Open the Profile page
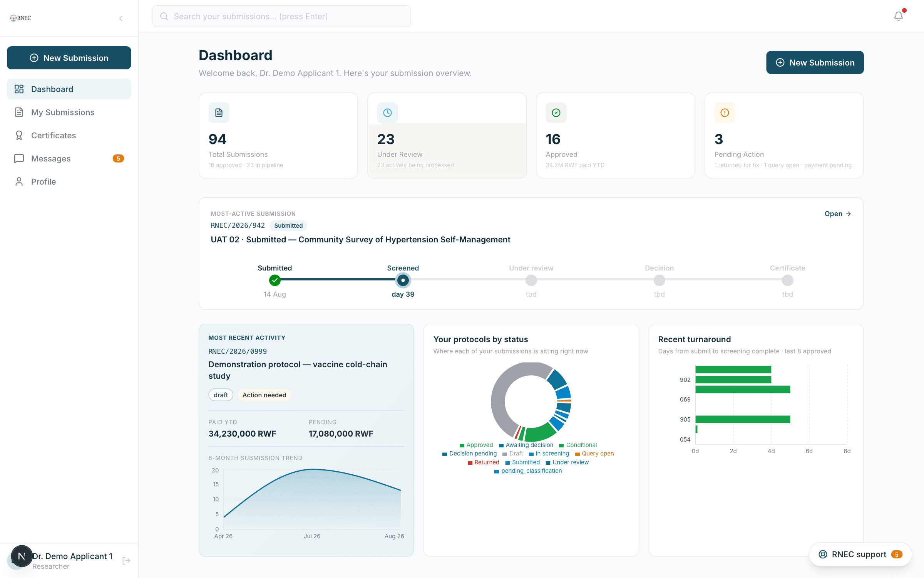This screenshot has height=578, width=924. click(x=69, y=181)
